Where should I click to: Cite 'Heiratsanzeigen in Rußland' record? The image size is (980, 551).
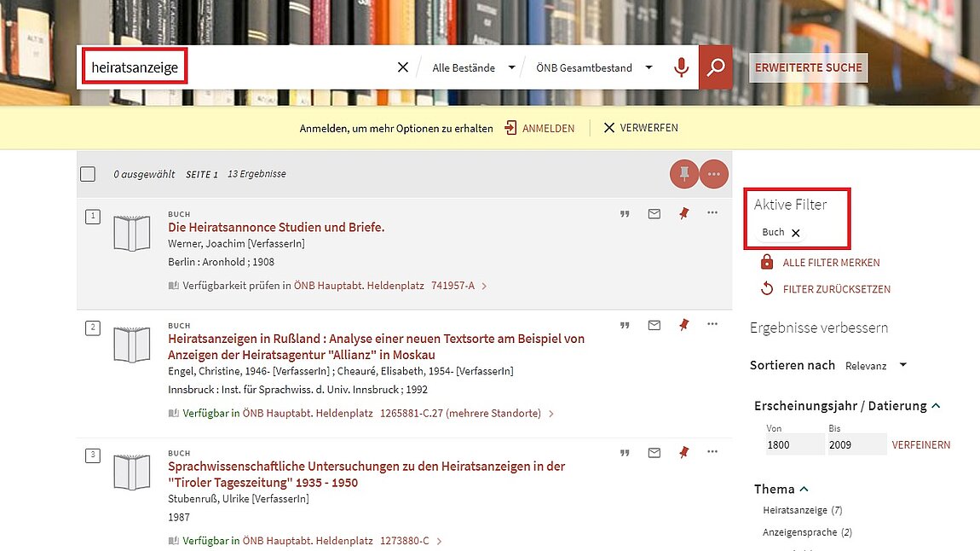click(625, 325)
